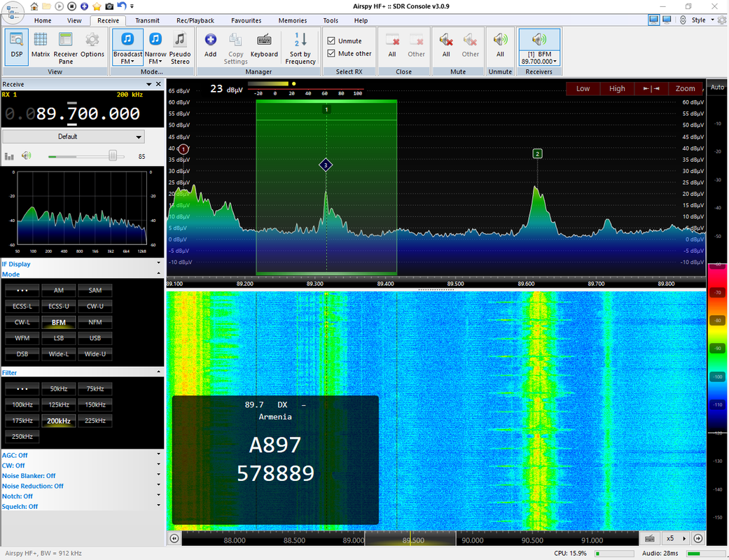Mute all receivers
The image size is (729, 560).
click(446, 46)
